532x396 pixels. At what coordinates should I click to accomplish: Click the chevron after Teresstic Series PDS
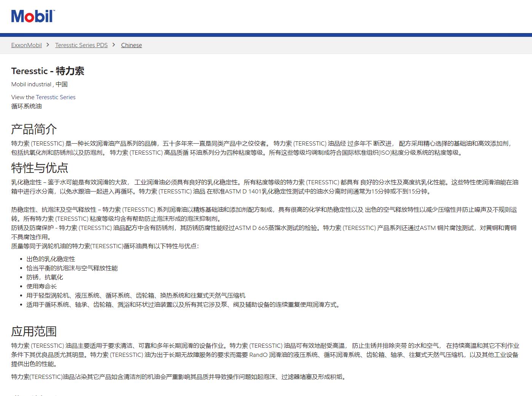coord(114,45)
